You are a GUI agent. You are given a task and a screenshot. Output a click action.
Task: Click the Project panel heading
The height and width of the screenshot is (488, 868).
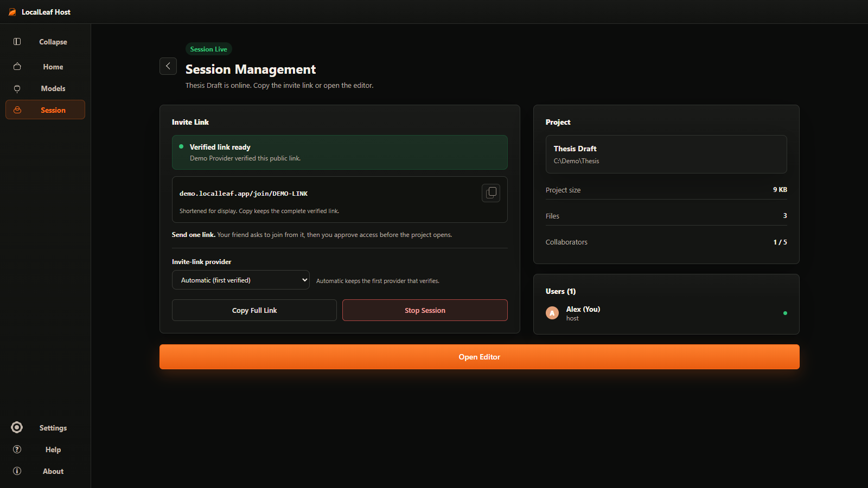[558, 122]
